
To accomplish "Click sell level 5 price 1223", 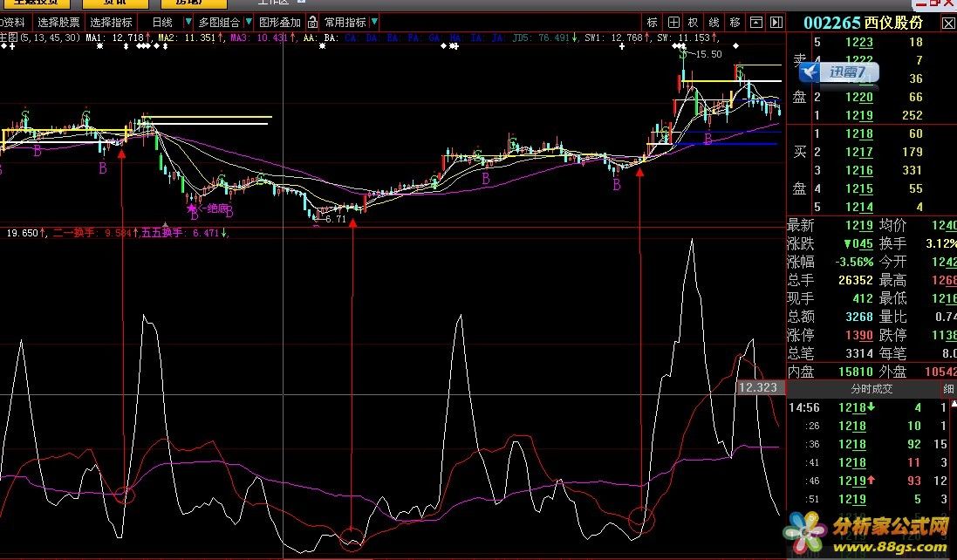I will (x=858, y=42).
